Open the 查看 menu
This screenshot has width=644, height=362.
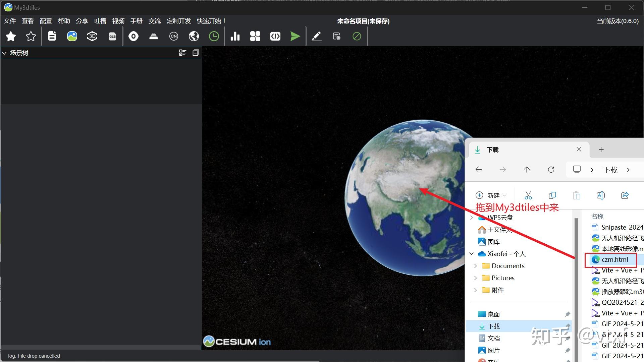pos(28,21)
